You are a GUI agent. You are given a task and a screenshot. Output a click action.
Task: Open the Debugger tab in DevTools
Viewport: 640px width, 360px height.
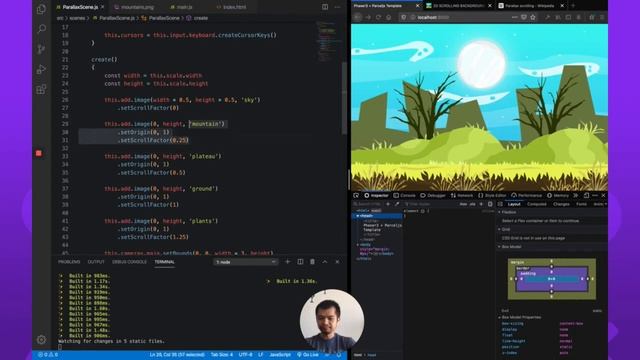(433, 196)
